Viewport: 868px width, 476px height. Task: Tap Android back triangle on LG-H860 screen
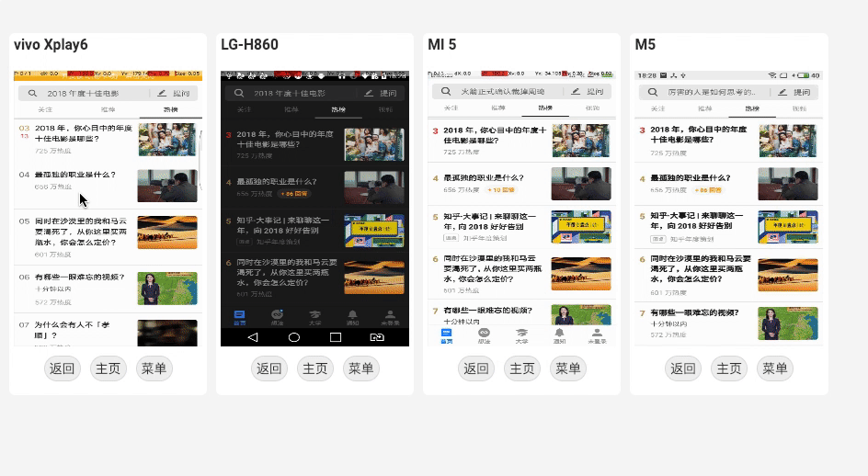[253, 337]
